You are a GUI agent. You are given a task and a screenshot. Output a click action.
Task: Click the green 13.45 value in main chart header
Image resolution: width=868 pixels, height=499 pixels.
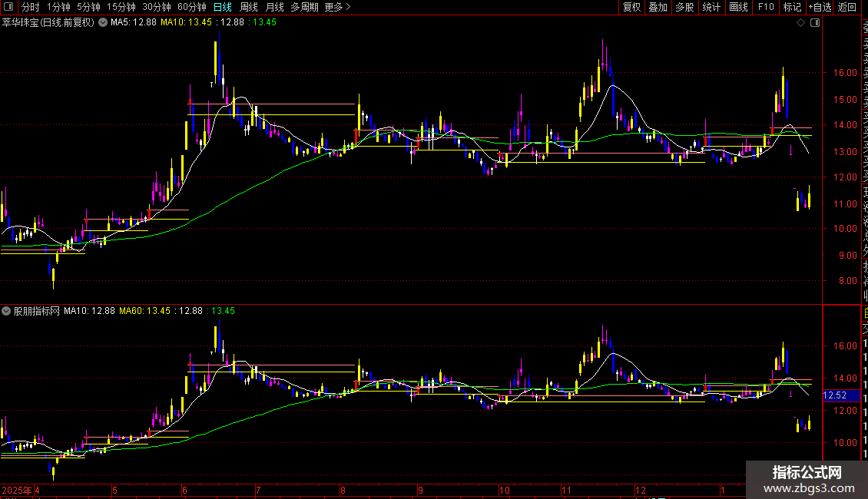click(264, 23)
